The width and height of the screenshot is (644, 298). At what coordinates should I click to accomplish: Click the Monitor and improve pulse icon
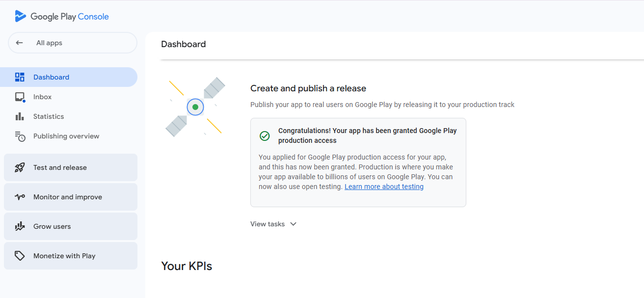(x=20, y=197)
